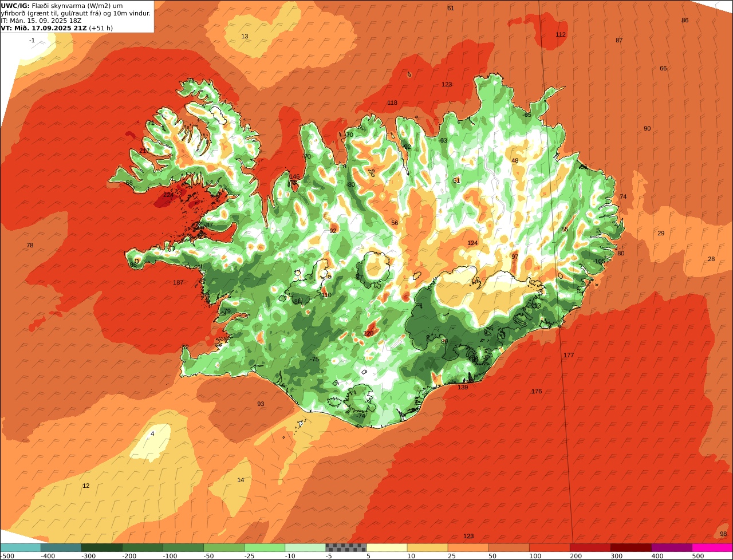This screenshot has width=733, height=560.
Task: Click the land value '48'
Action: (515, 160)
